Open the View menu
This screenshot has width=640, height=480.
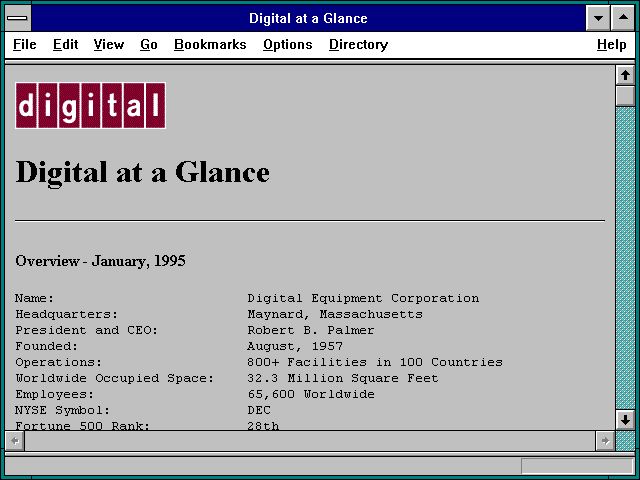pyautogui.click(x=109, y=44)
